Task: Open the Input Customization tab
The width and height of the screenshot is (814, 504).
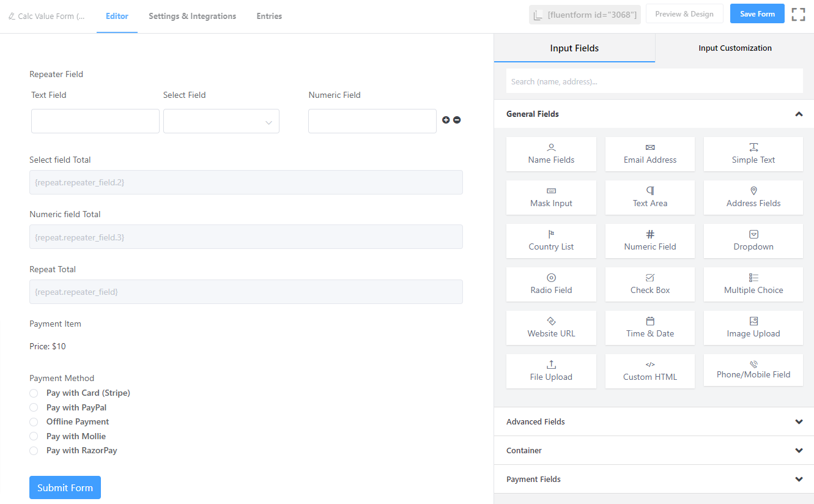Action: [x=734, y=48]
